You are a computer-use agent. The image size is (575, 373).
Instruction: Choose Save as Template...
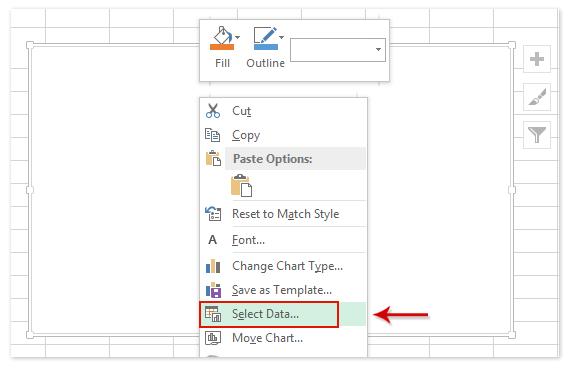point(283,290)
